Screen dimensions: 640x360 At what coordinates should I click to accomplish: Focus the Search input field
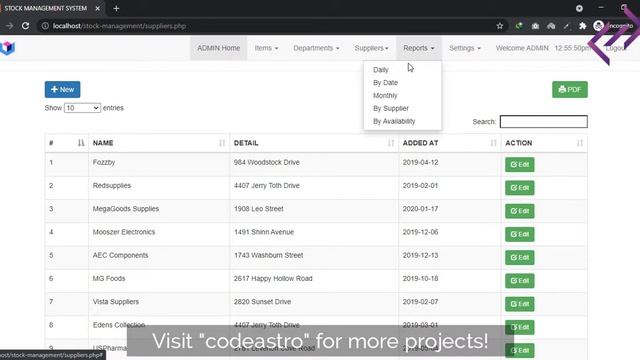(544, 121)
